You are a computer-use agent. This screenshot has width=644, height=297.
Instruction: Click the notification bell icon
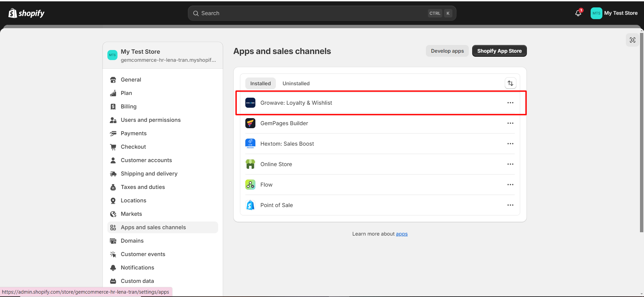pyautogui.click(x=578, y=13)
